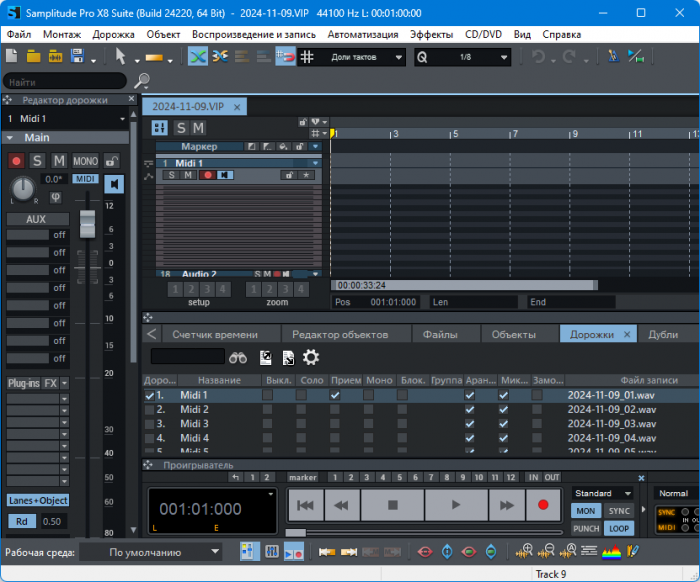The image size is (700, 582).
Task: Click the speaker monitoring icon in the track editor
Action: click(114, 185)
